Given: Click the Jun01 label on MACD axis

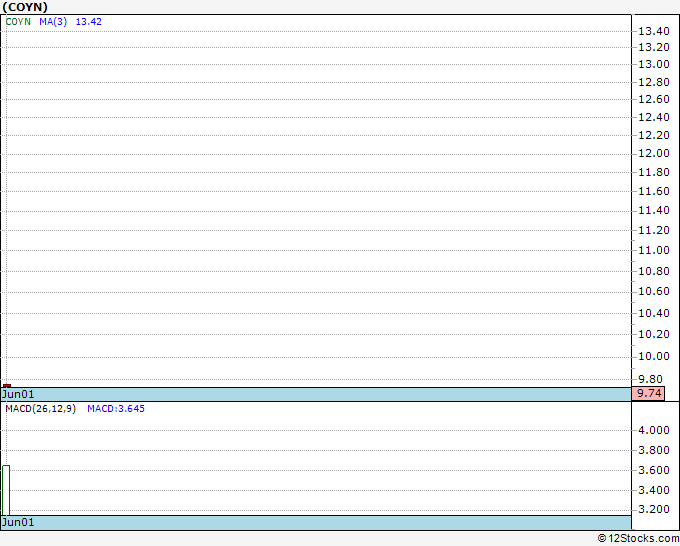Looking at the screenshot, I should (x=18, y=522).
